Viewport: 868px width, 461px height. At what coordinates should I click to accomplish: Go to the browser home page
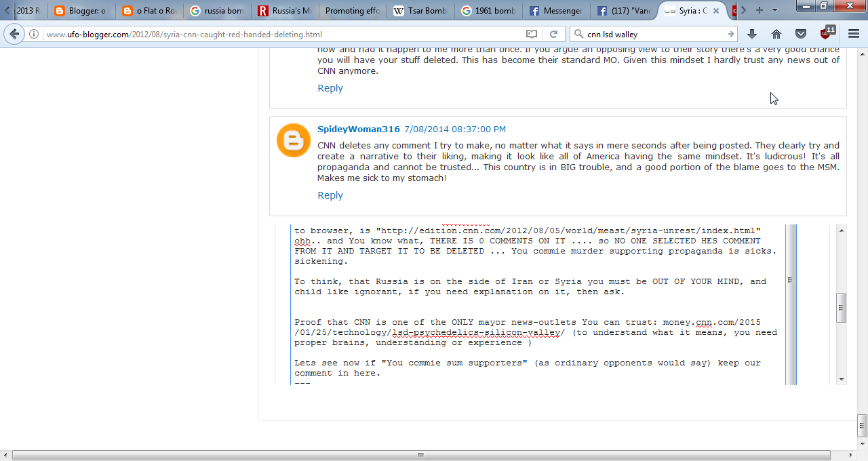point(776,34)
